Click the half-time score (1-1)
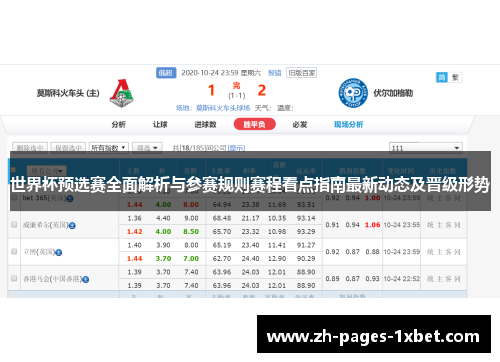Screen dimensions: 500x362 (x=237, y=96)
